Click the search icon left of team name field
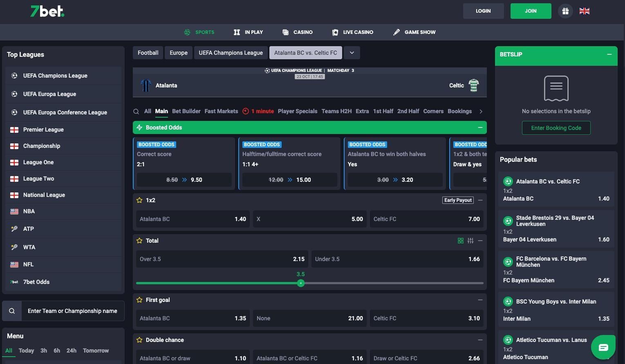625x364 pixels. (12, 311)
